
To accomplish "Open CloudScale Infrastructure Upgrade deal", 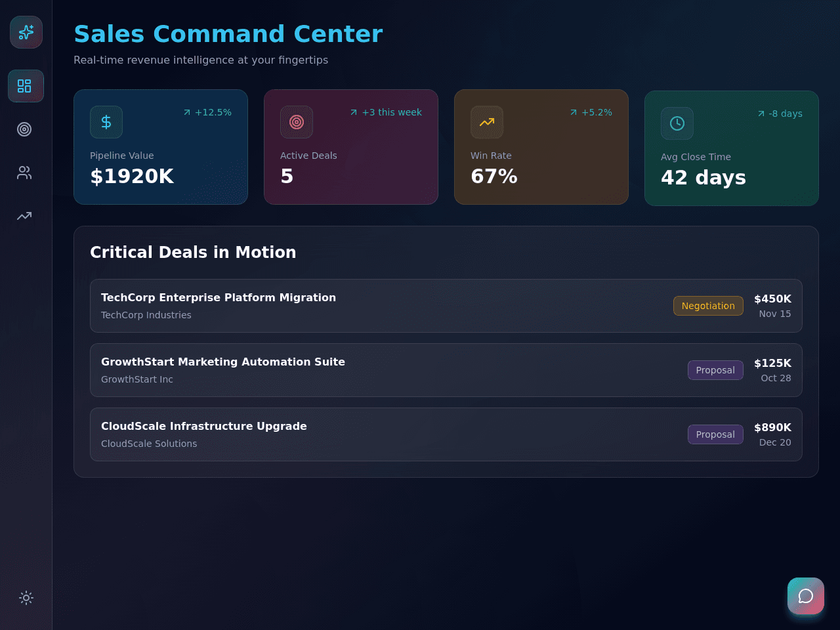I will (x=446, y=434).
